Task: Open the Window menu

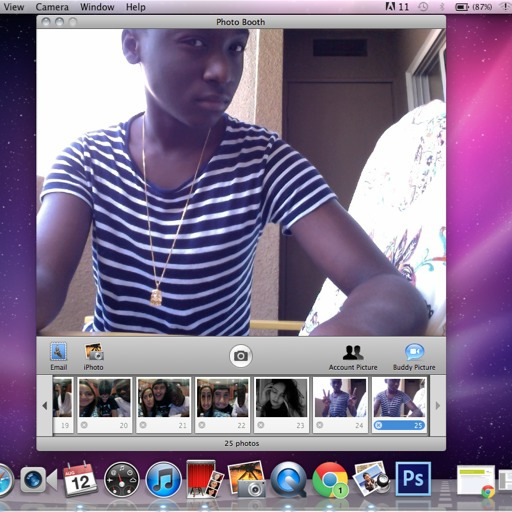Action: pos(97,7)
